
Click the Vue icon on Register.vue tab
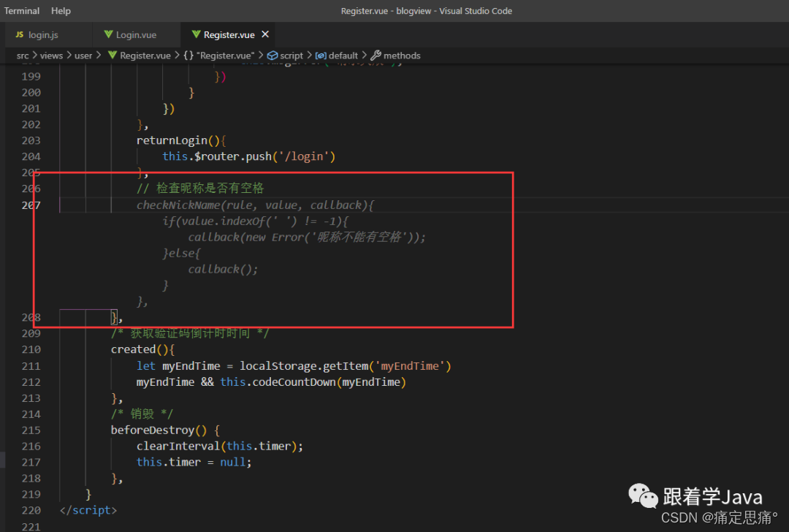pyautogui.click(x=197, y=34)
